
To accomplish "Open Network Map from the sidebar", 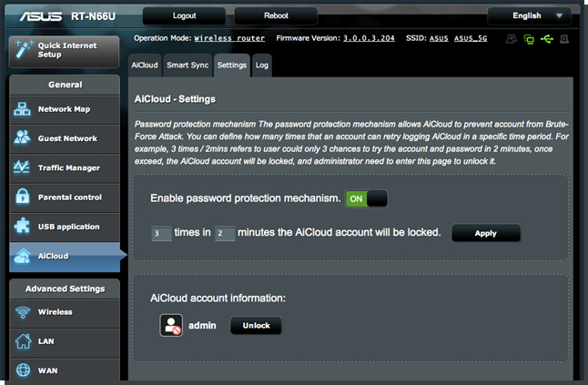I will (x=63, y=109).
